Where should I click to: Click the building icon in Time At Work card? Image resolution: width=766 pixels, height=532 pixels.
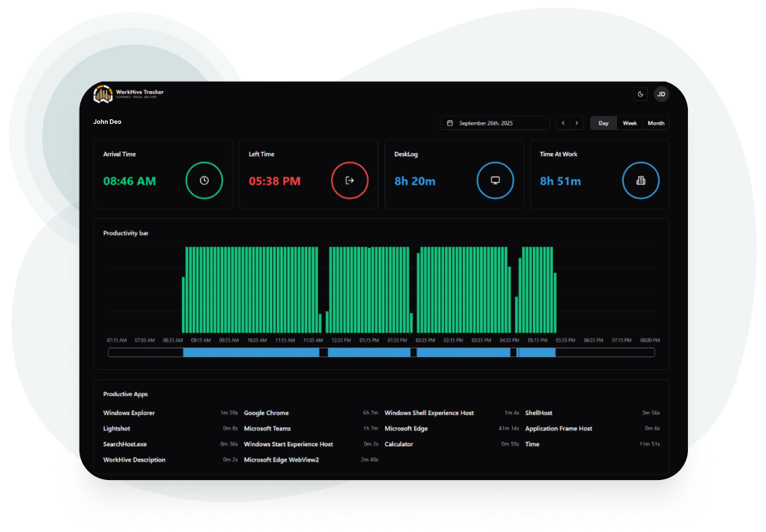click(641, 180)
